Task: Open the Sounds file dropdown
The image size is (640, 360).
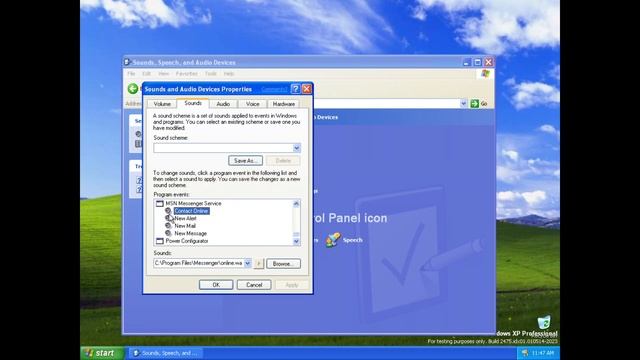Action: pos(247,263)
